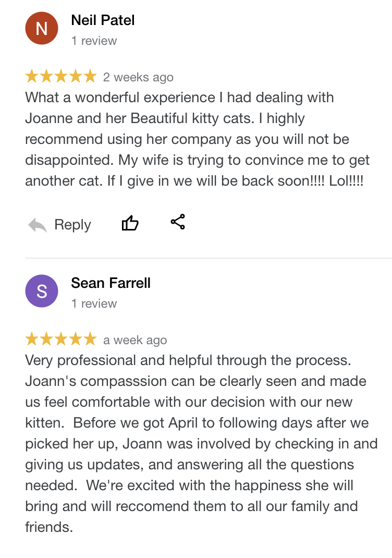The image size is (392, 558).
Task: Click Neil Patel's orange N avatar
Action: click(x=42, y=29)
